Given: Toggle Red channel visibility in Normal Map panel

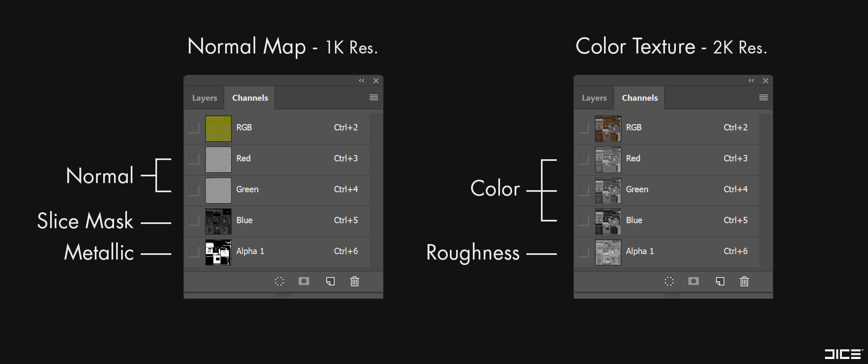Looking at the screenshot, I should pos(194,159).
